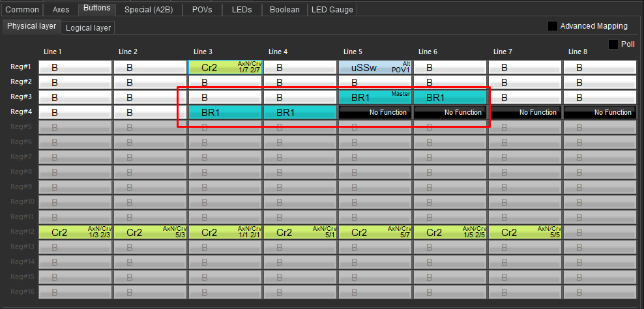This screenshot has height=309, width=644.
Task: Select B cell at Reg#1 Line 2
Action: (x=151, y=67)
